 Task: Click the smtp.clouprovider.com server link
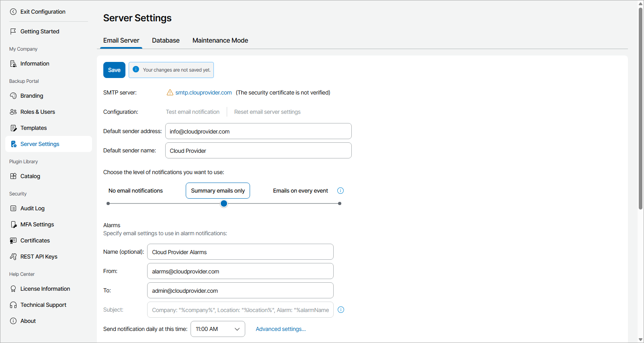203,92
